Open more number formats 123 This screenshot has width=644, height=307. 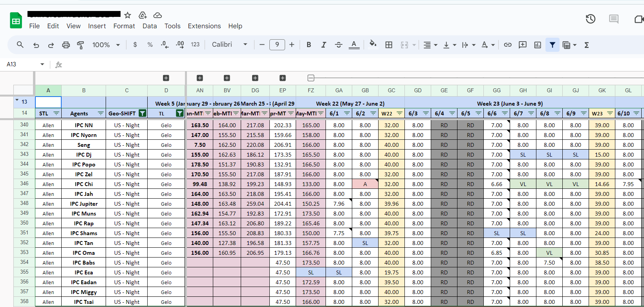[x=195, y=45]
